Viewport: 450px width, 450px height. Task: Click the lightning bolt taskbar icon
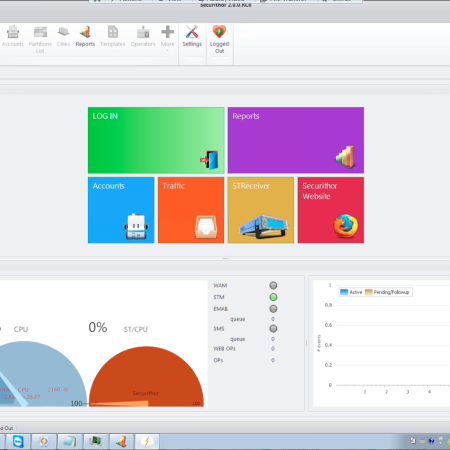click(x=147, y=442)
